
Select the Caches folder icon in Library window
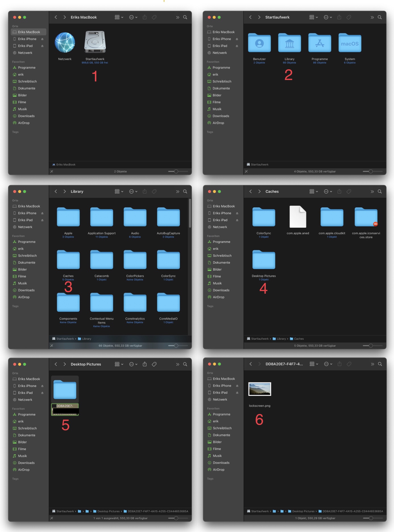68,260
